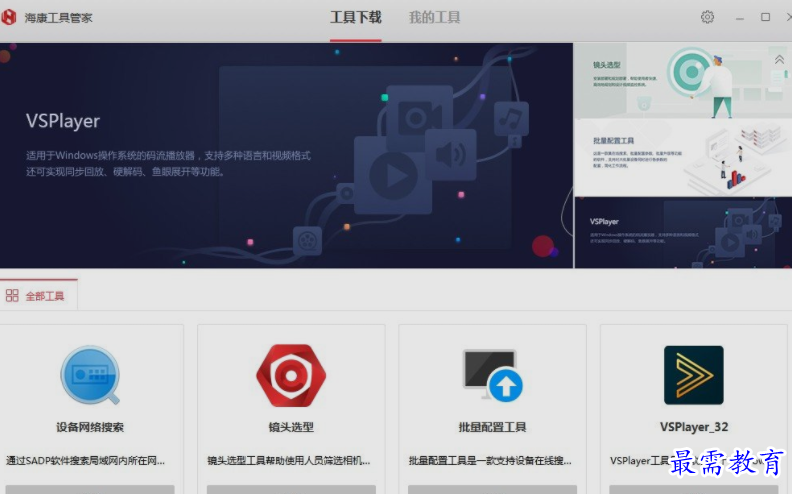Click description 通过SADP软件搜索局域网内所在网...
Viewport: 792px width, 494px height.
(x=85, y=461)
